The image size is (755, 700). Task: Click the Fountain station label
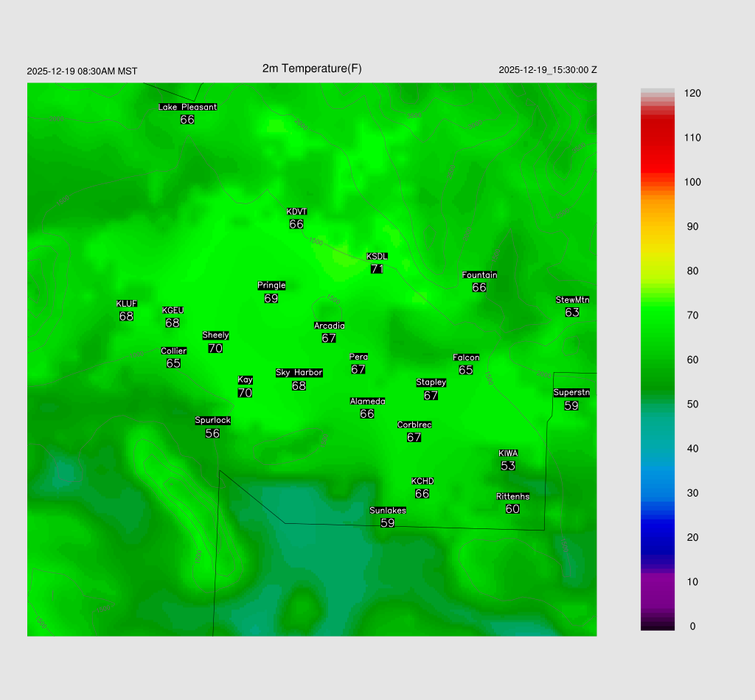479,275
